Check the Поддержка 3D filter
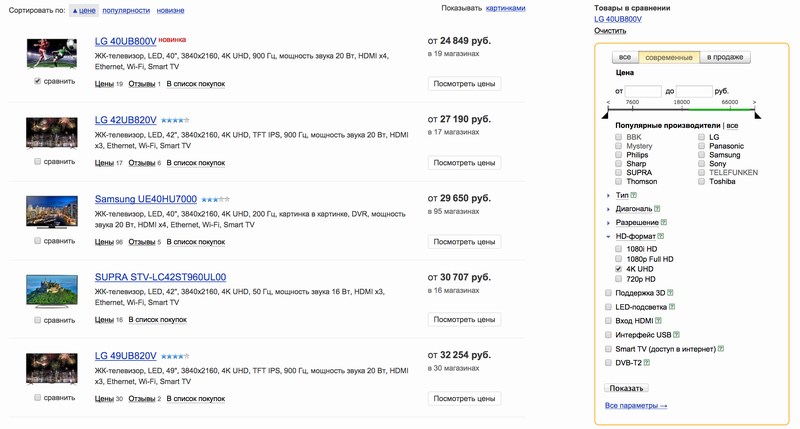800x429 pixels. 608,293
